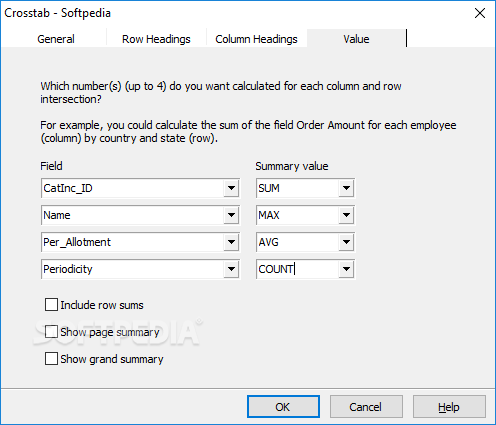Expand the MAX summary value dropdown arrow
496x425 pixels.
[x=346, y=215]
